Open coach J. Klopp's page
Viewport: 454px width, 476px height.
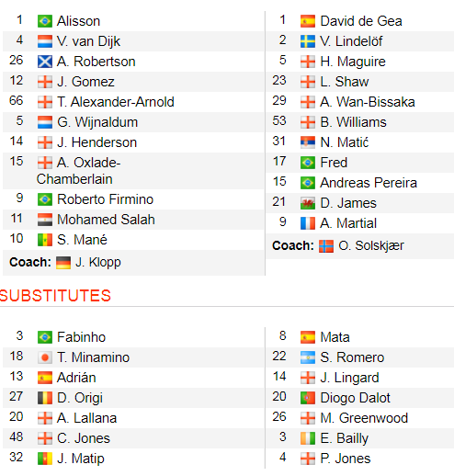point(98,263)
